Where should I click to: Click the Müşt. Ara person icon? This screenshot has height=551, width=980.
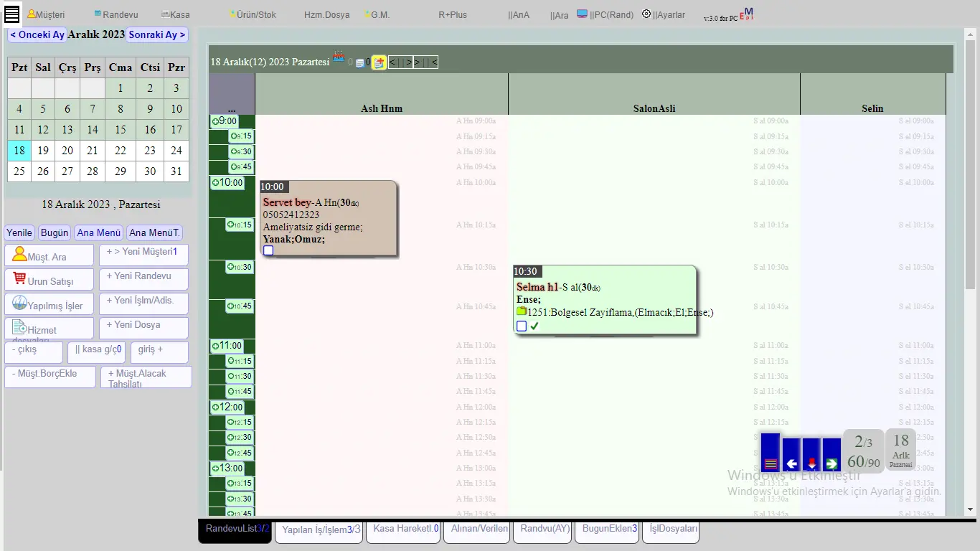pyautogui.click(x=19, y=254)
